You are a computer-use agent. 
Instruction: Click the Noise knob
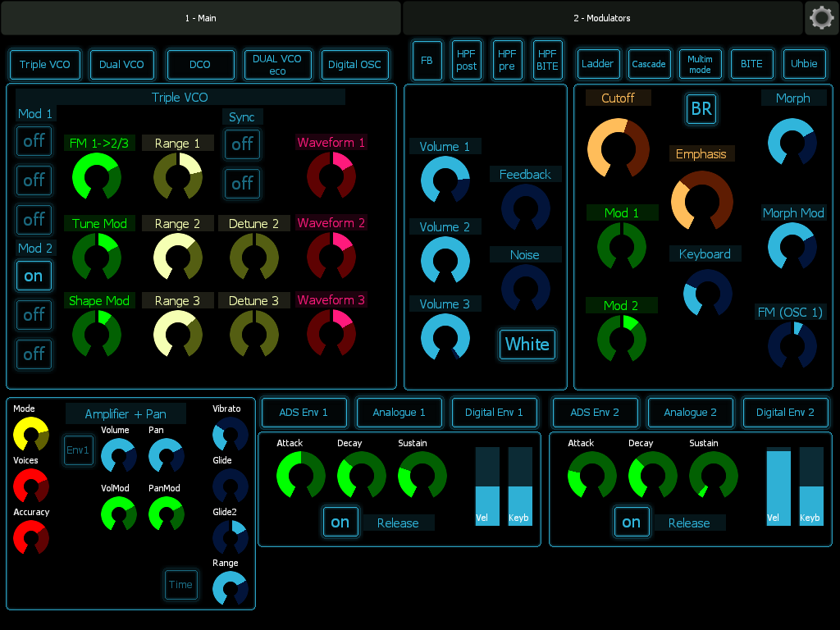point(526,288)
